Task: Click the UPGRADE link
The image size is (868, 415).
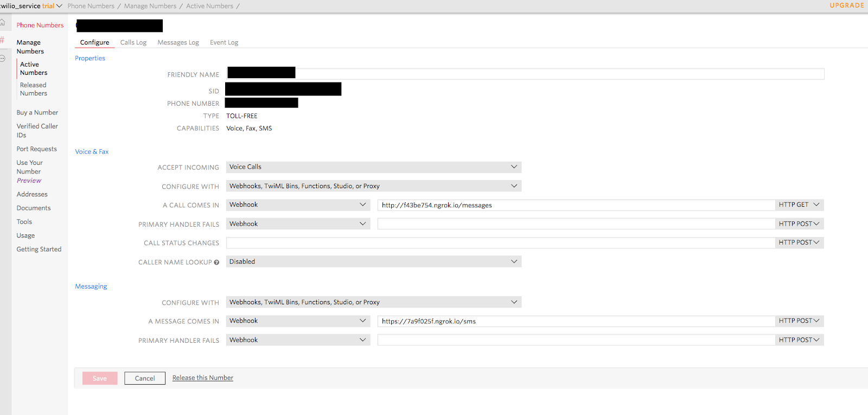Action: pyautogui.click(x=847, y=5)
